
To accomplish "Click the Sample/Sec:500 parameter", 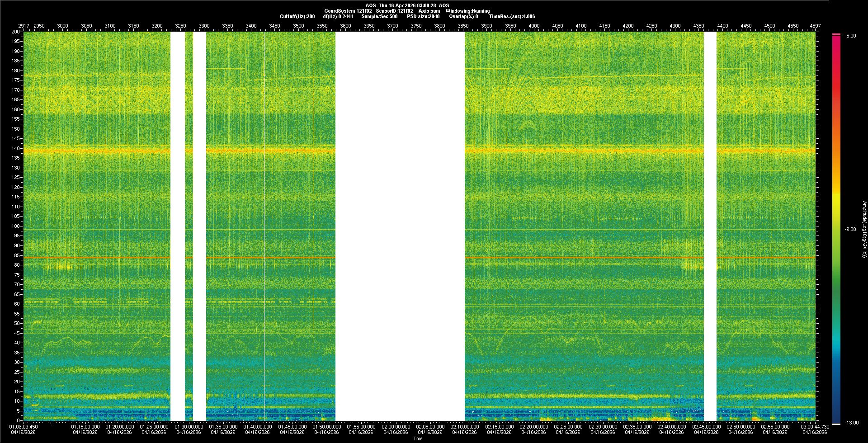I will click(x=379, y=16).
